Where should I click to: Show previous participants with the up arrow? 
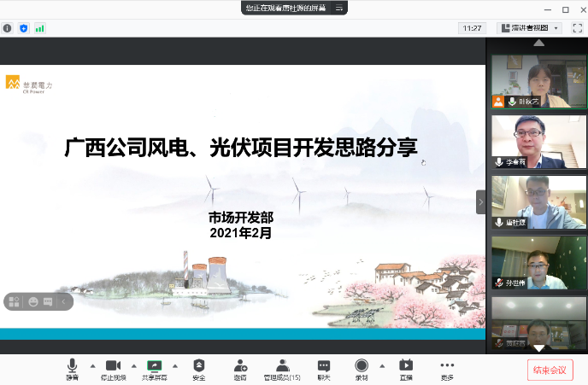(539, 43)
